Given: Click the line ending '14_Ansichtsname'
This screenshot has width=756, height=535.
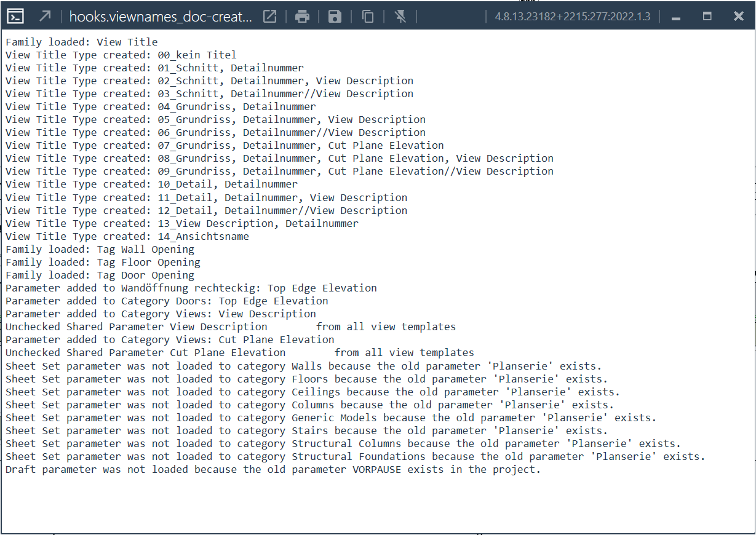Looking at the screenshot, I should tap(127, 237).
